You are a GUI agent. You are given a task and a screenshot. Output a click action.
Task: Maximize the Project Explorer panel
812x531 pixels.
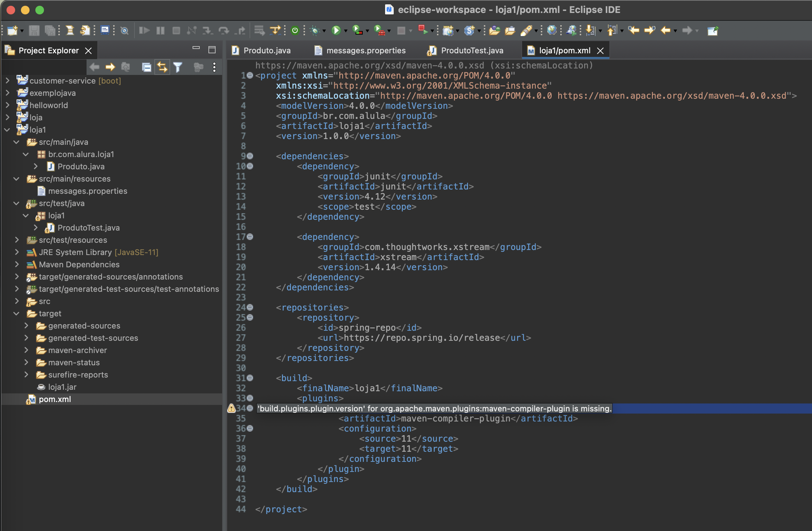(x=212, y=50)
